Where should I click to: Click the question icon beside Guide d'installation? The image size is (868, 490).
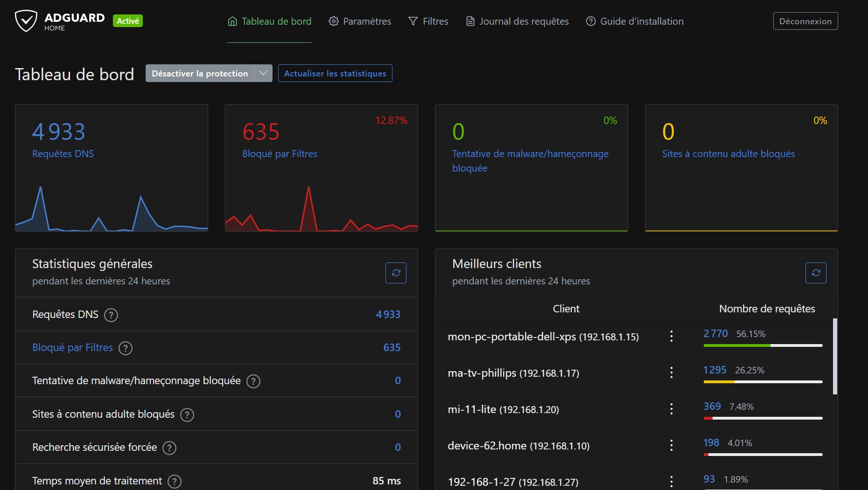tap(591, 21)
